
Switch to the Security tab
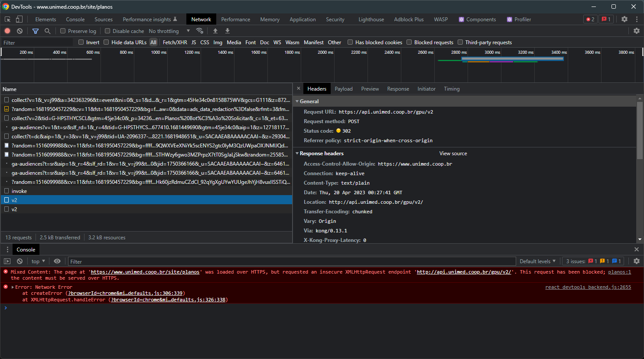tap(335, 19)
